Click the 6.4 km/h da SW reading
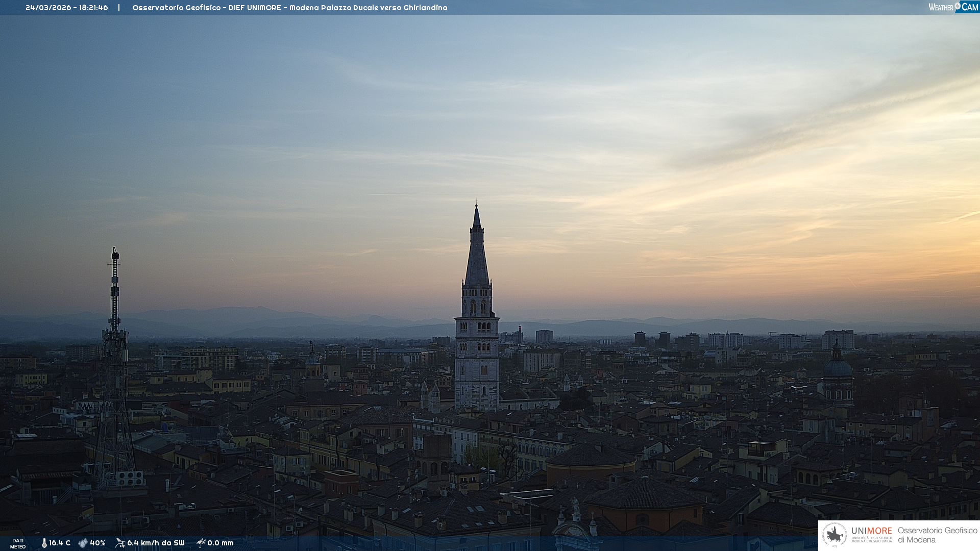Image resolution: width=980 pixels, height=551 pixels. coord(156,543)
